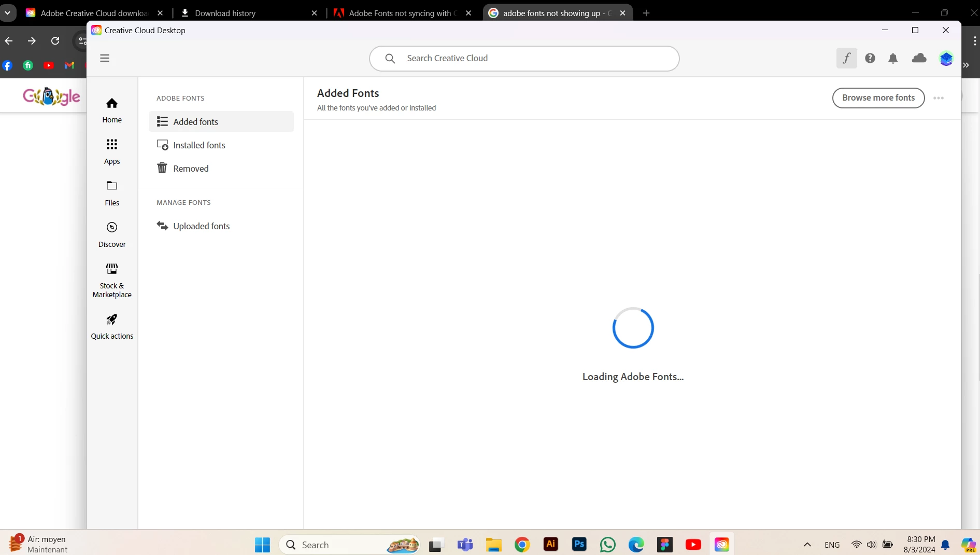The height and width of the screenshot is (555, 980).
Task: Open Microsoft Teams from taskbar
Action: pos(465,545)
